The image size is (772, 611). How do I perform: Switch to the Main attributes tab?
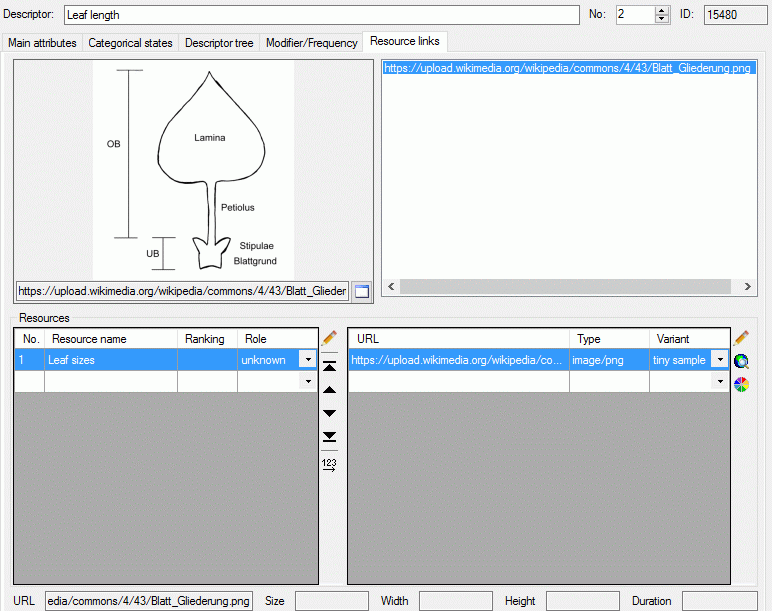click(x=42, y=43)
